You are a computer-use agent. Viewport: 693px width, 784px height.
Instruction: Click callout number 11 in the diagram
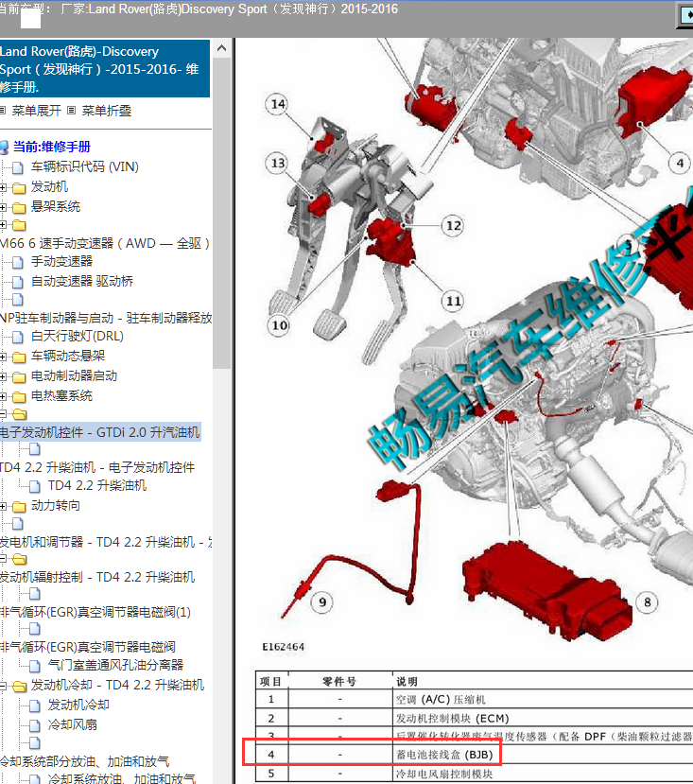(453, 301)
